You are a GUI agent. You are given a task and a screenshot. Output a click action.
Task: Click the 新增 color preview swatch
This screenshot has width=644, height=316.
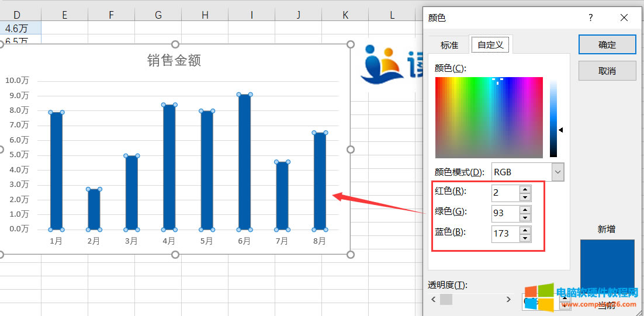(607, 263)
